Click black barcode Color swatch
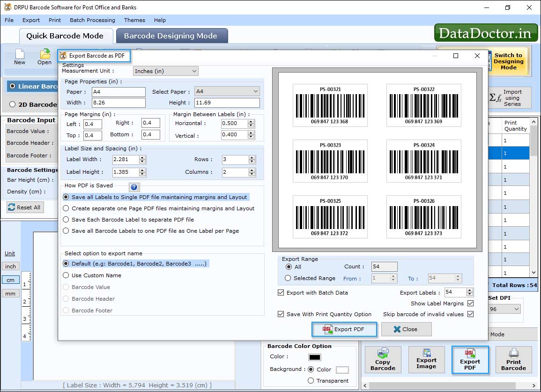This screenshot has height=392, width=541. 315,357
